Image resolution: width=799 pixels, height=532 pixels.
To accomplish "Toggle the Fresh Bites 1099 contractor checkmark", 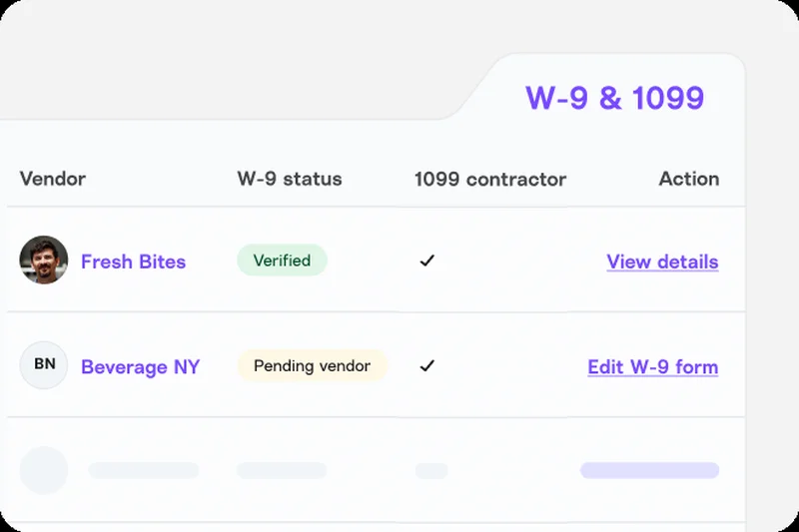I will click(x=427, y=261).
